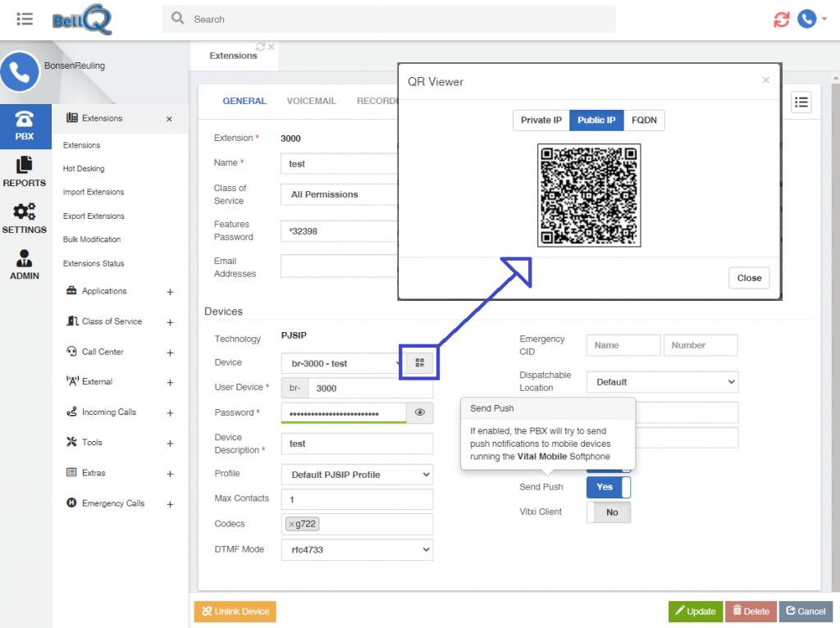
Task: Click the Name field containing test
Action: pos(339,164)
